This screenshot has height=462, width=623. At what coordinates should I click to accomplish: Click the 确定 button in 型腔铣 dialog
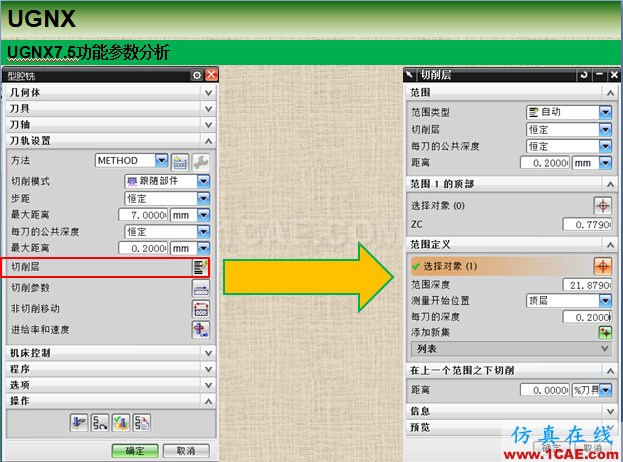(135, 451)
